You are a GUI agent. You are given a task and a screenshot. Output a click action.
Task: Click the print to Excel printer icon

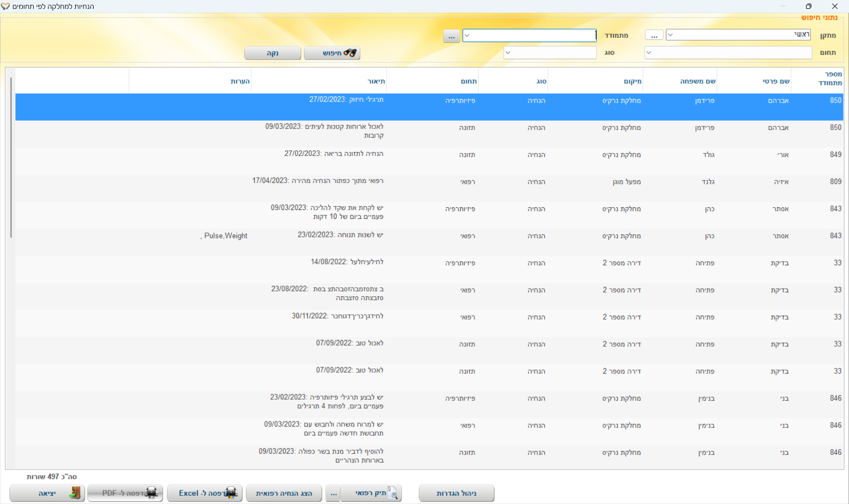[230, 493]
